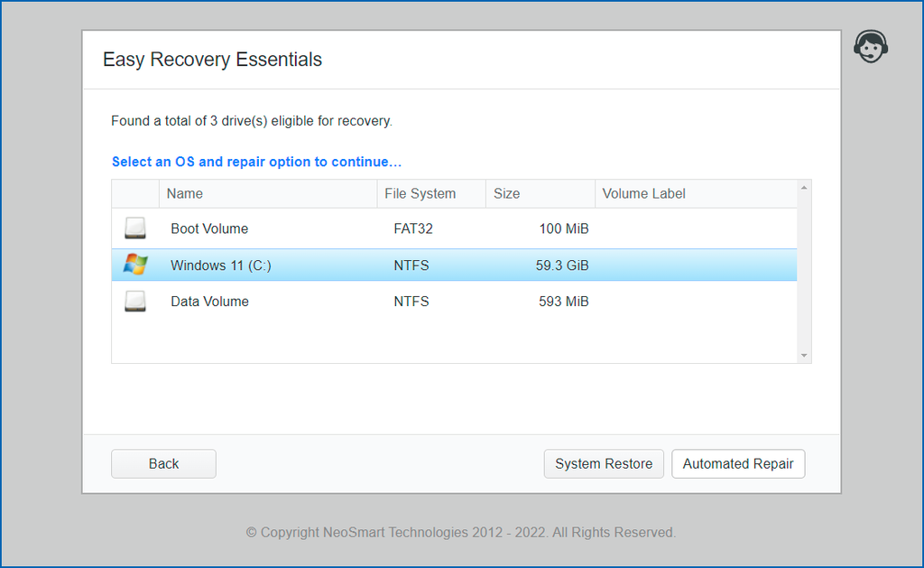Start Automated Repair
Viewport: 924px width, 568px height.
(x=738, y=463)
